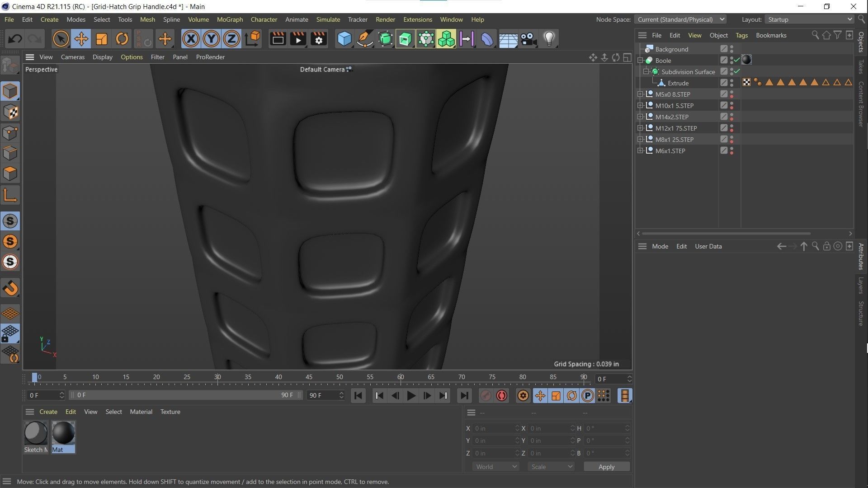The image size is (868, 488).
Task: Activate the Move tool in the top toolbar
Action: pyautogui.click(x=81, y=39)
